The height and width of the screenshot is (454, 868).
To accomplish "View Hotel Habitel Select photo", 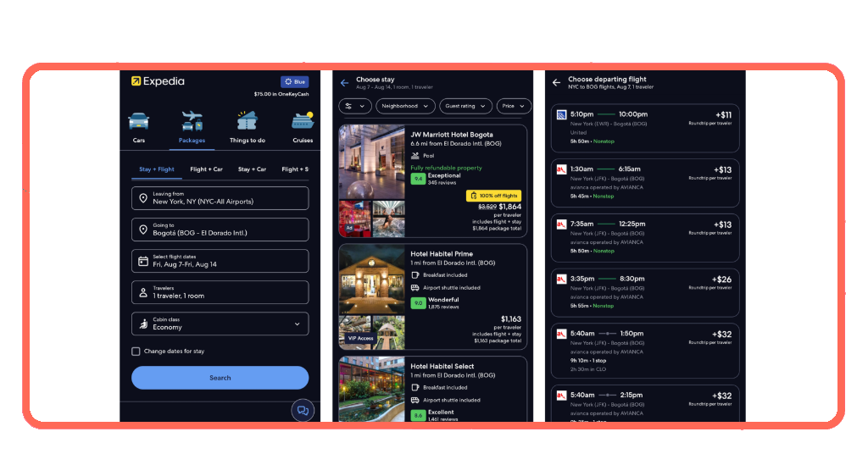I will (x=372, y=390).
